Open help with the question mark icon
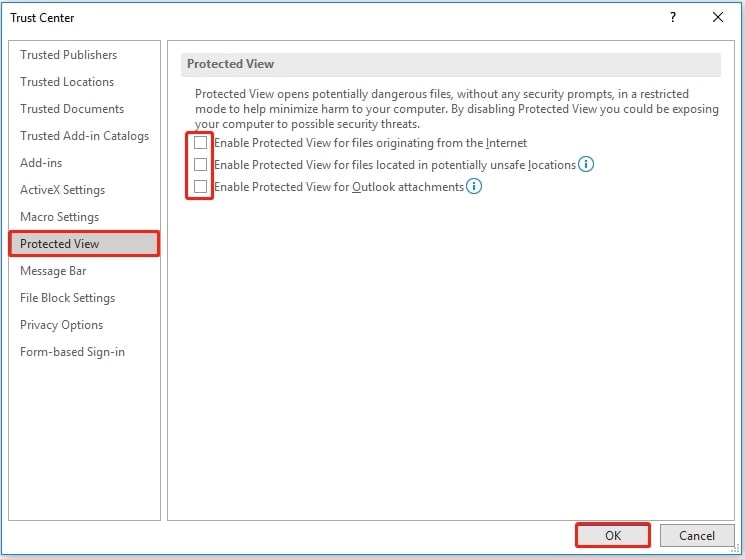 point(672,18)
